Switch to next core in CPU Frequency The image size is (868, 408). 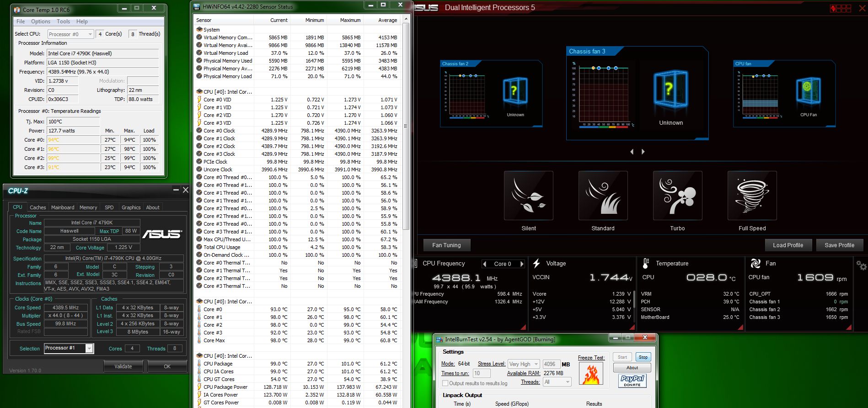click(x=521, y=264)
